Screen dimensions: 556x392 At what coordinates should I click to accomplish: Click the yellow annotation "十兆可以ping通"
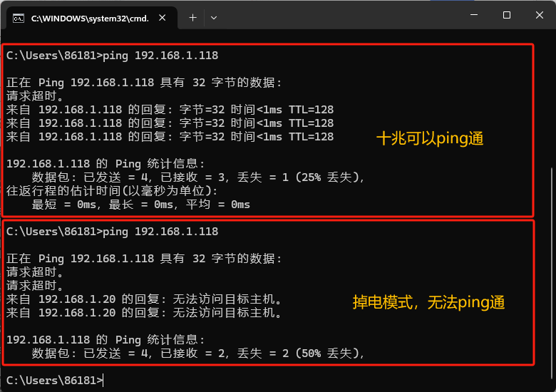coord(430,140)
